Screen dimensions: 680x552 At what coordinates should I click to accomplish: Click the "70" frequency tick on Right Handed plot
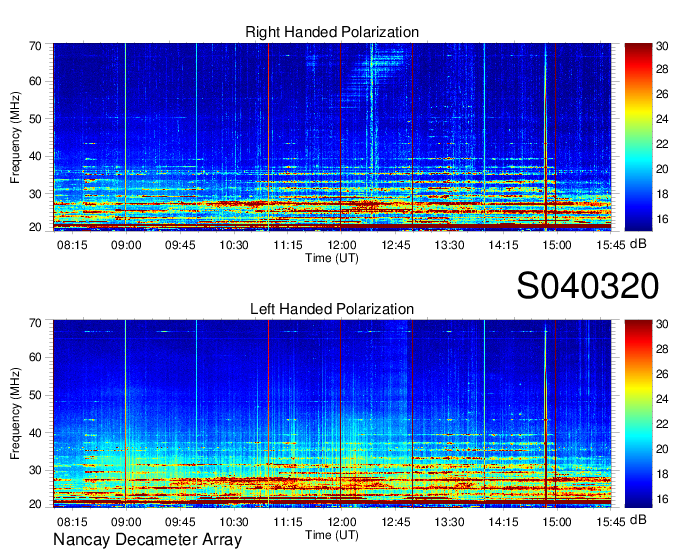35,46
